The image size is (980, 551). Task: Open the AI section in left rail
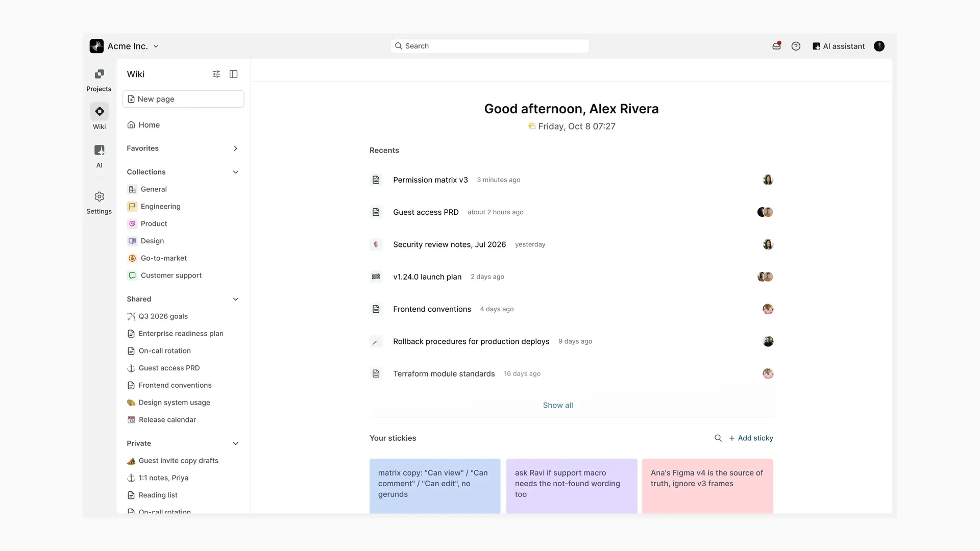click(99, 150)
